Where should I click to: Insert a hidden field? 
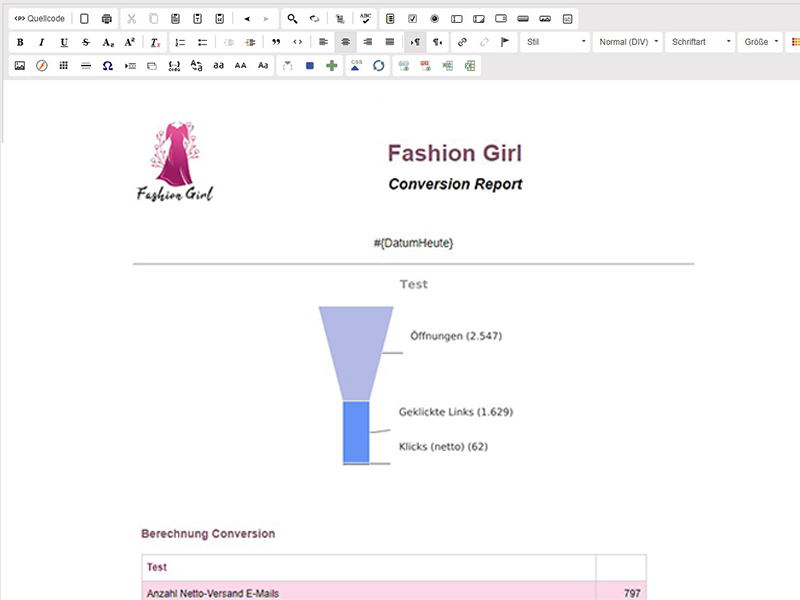coord(567,19)
